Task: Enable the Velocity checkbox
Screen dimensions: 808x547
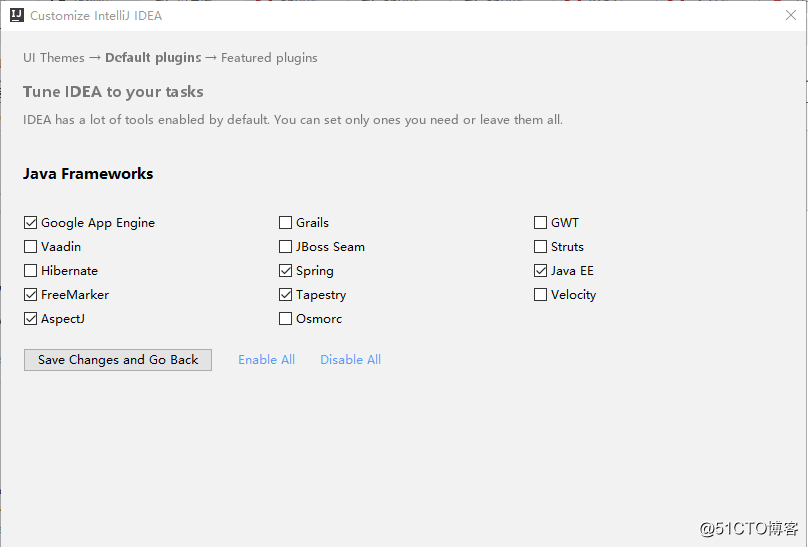Action: 541,295
